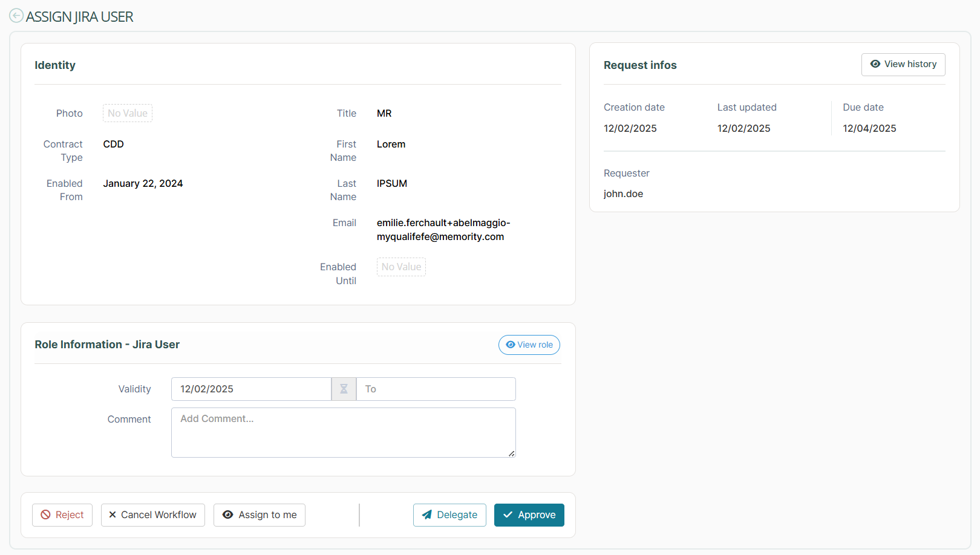Viewport: 980px width, 555px height.
Task: Click the hourglass icon in Validity field
Action: [344, 389]
